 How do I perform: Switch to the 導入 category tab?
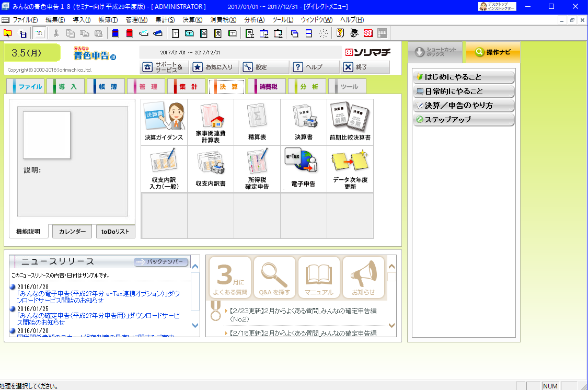pos(67,87)
